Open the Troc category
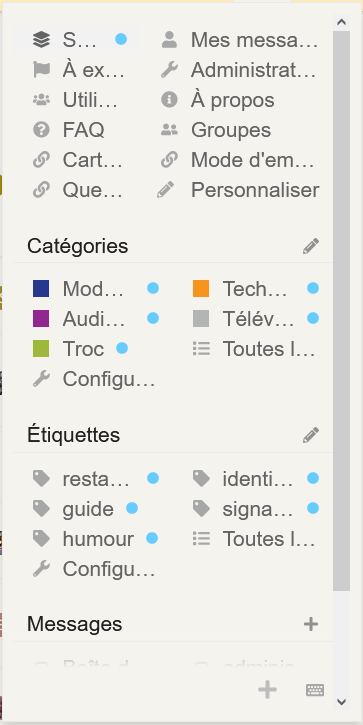This screenshot has width=363, height=725. tap(83, 349)
